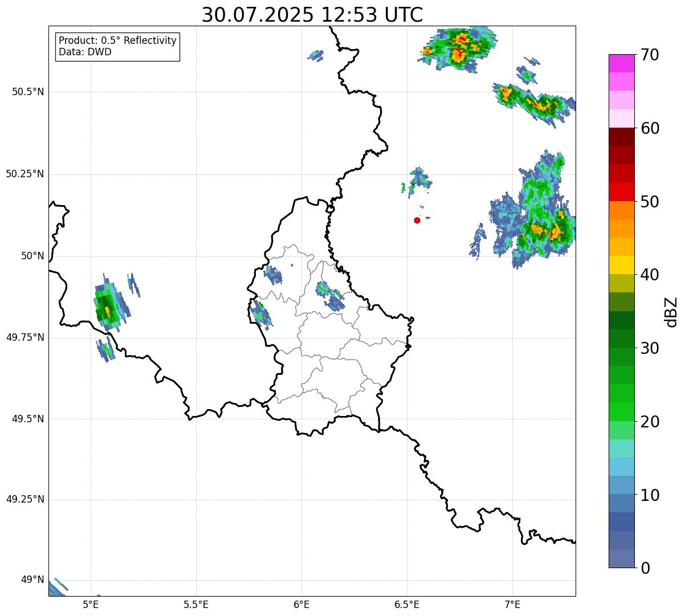The height and width of the screenshot is (616, 685).
Task: Click the colorbar tick label 50
Action: (x=650, y=202)
